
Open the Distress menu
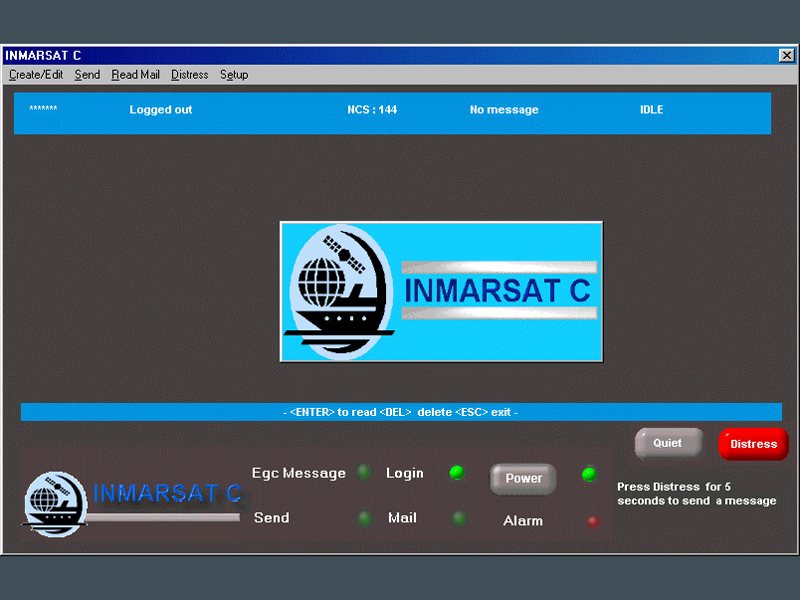pyautogui.click(x=189, y=75)
